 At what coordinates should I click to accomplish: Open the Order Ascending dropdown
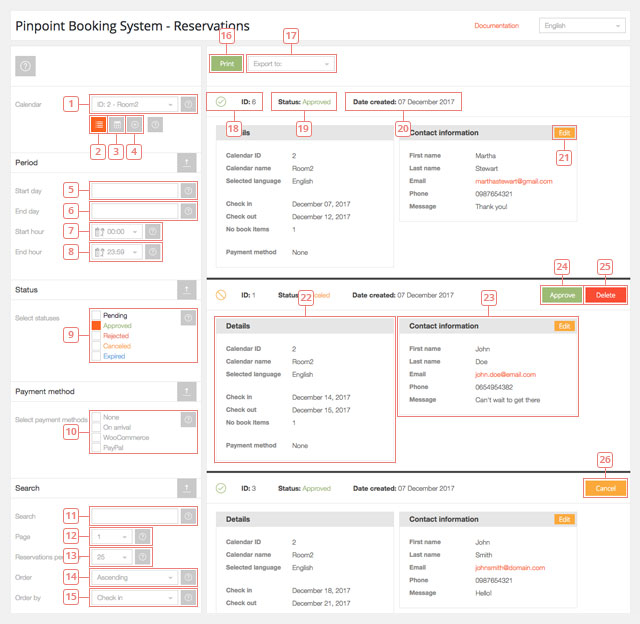pos(135,577)
